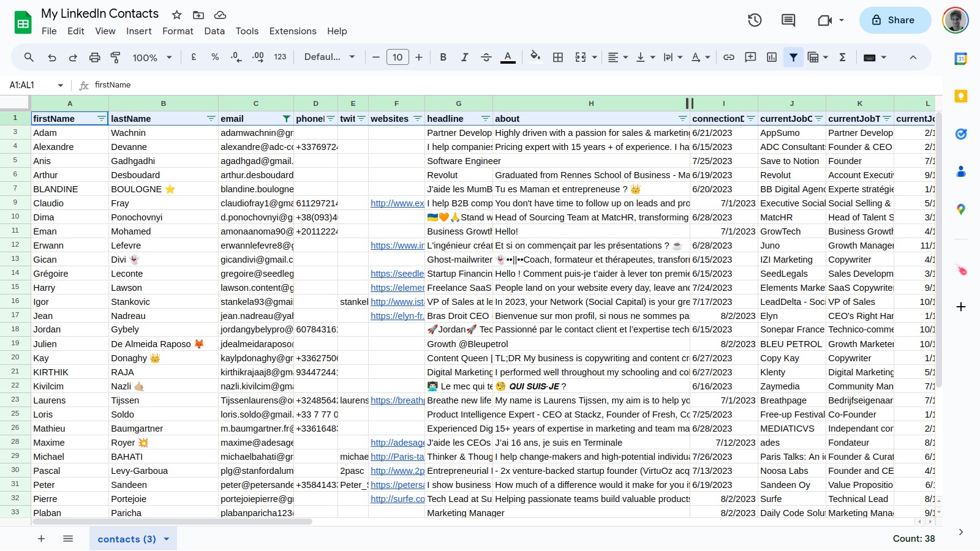Open the zoom 100% dropdown
This screenshot has width=980, height=551.
(152, 58)
